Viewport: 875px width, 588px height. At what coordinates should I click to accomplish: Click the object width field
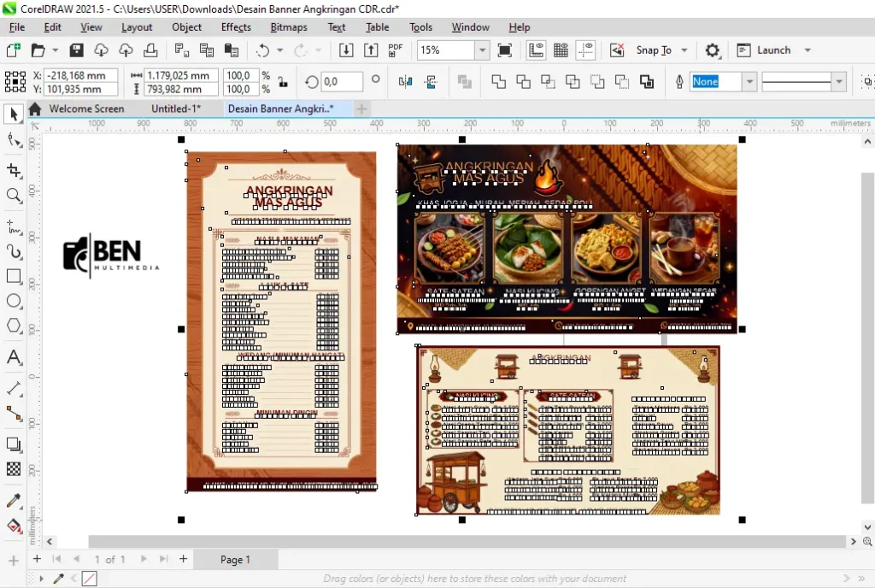[x=181, y=75]
